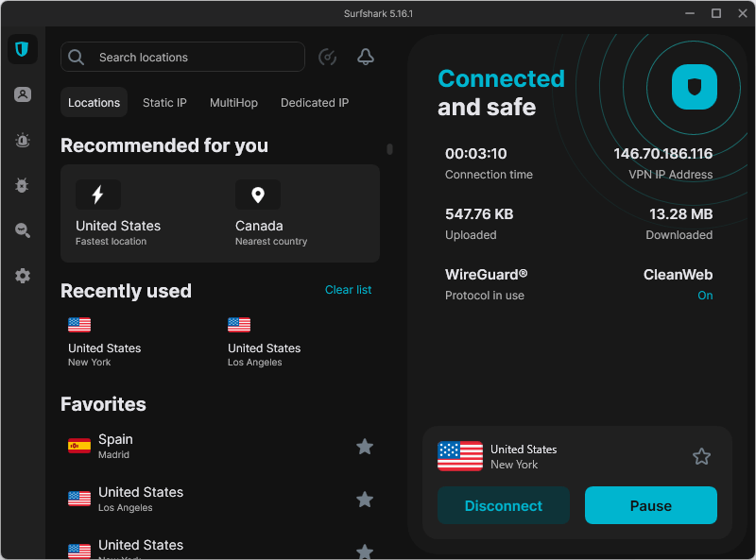Screen dimensions: 756x560
Task: Click the 00:03:10 connection time value
Action: pos(476,154)
